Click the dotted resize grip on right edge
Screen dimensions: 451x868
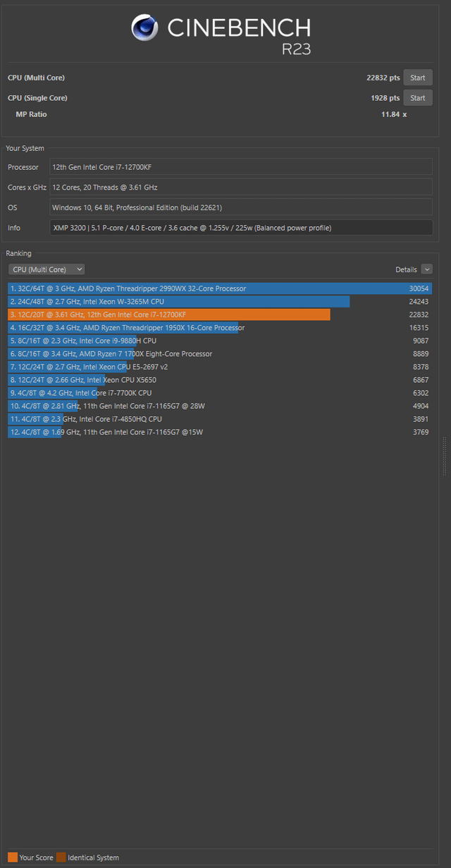pos(444,456)
